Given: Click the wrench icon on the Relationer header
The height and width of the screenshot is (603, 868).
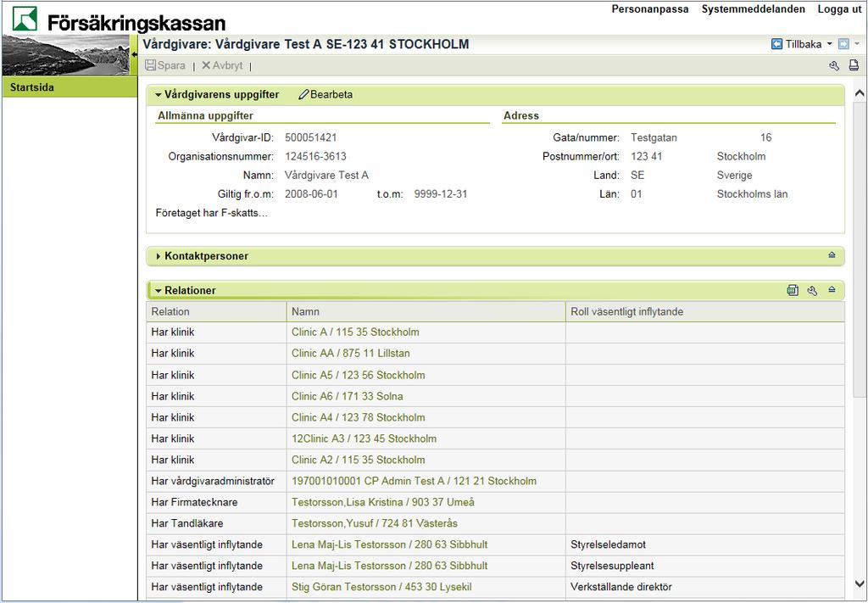Looking at the screenshot, I should coord(812,291).
